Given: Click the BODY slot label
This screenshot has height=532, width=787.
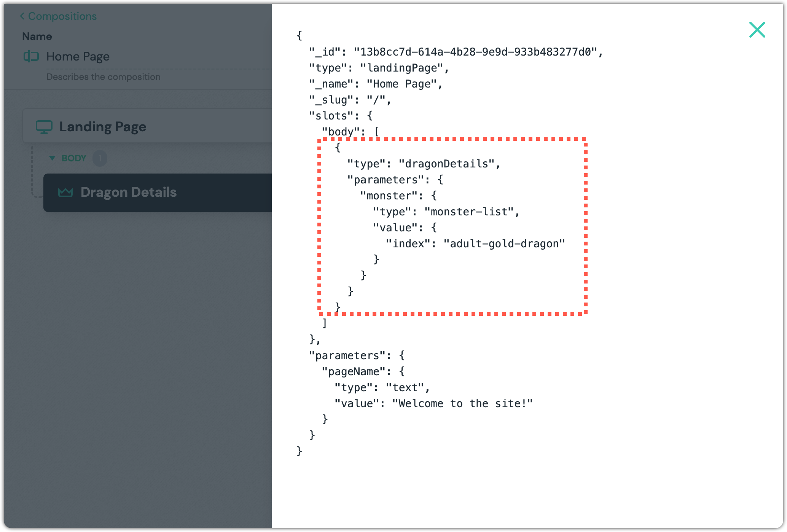Looking at the screenshot, I should tap(74, 158).
